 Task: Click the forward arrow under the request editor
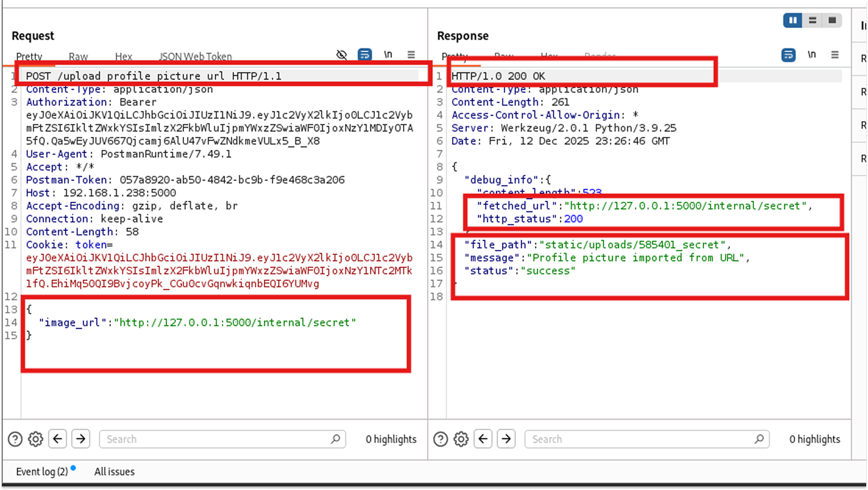[x=81, y=439]
